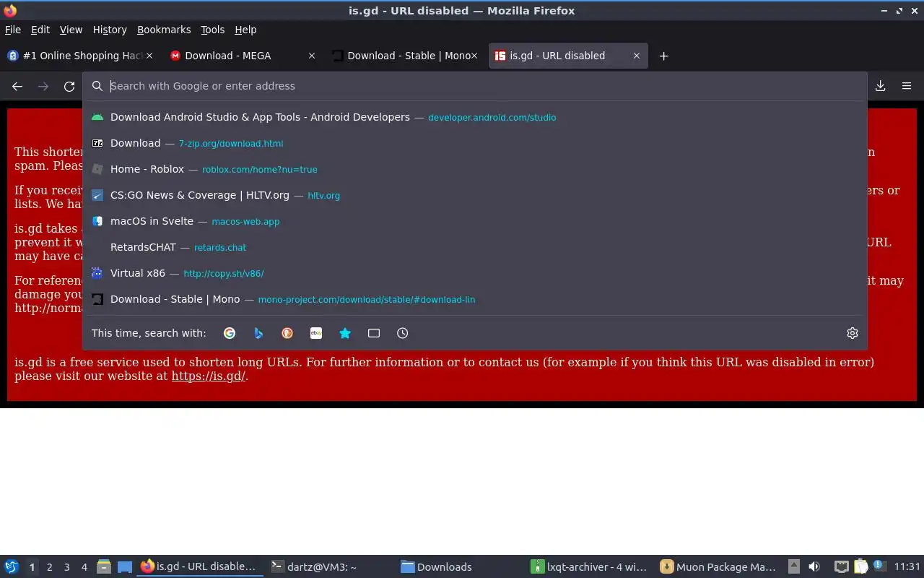Search history with the clock icon

point(403,333)
